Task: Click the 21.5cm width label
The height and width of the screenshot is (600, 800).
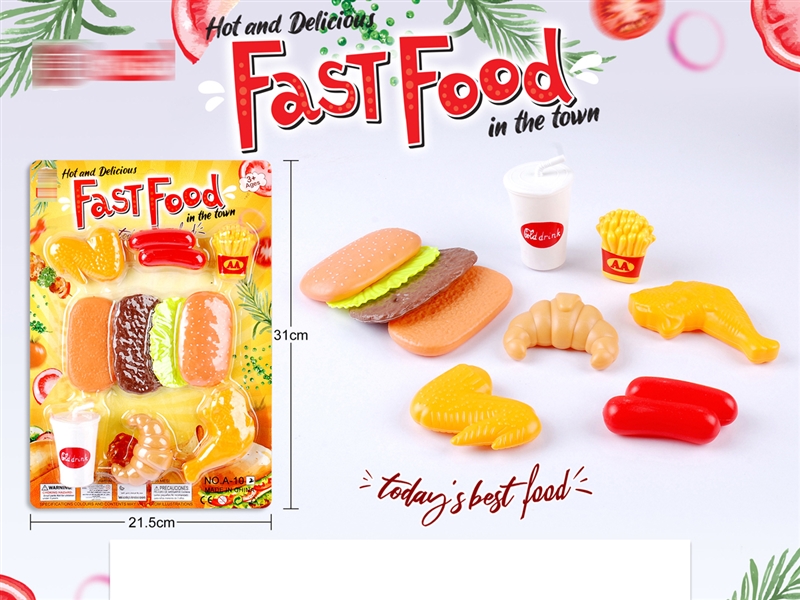Action: point(151,522)
